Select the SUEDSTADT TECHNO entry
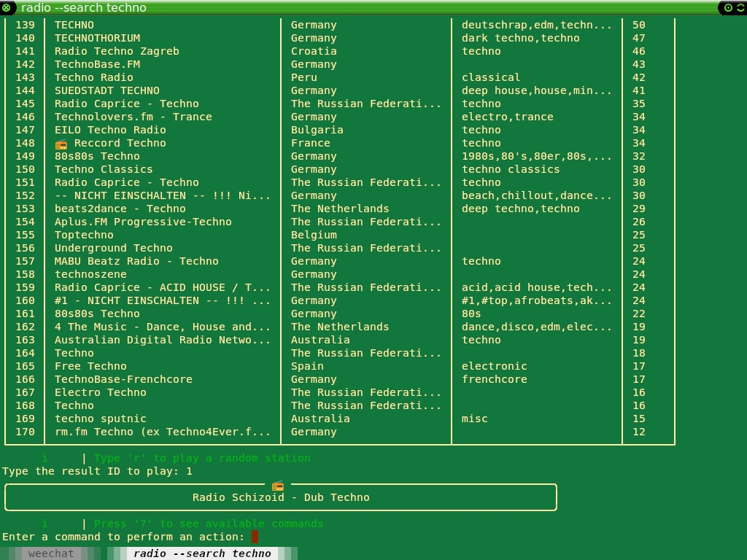This screenshot has height=560, width=747. pyautogui.click(x=107, y=90)
